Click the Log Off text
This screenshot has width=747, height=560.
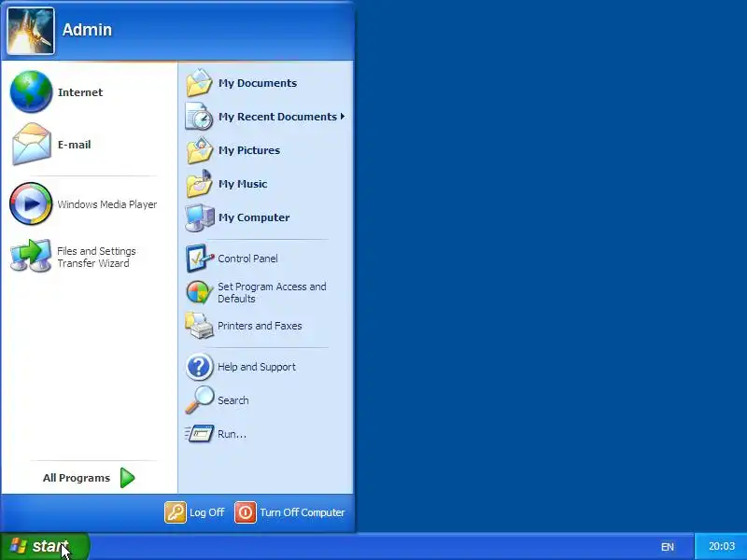[x=206, y=512]
